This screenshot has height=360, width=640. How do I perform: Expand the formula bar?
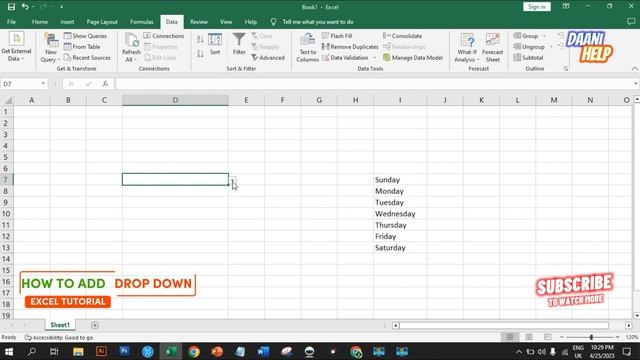click(636, 84)
